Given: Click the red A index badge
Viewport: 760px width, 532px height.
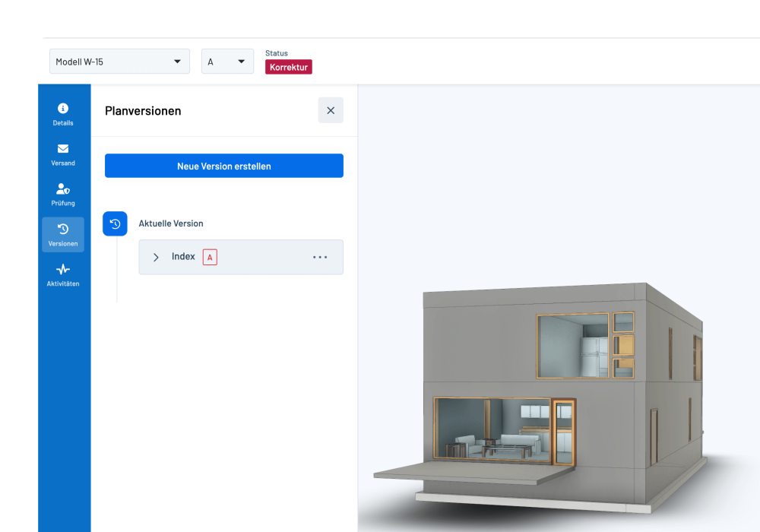Looking at the screenshot, I should point(210,257).
